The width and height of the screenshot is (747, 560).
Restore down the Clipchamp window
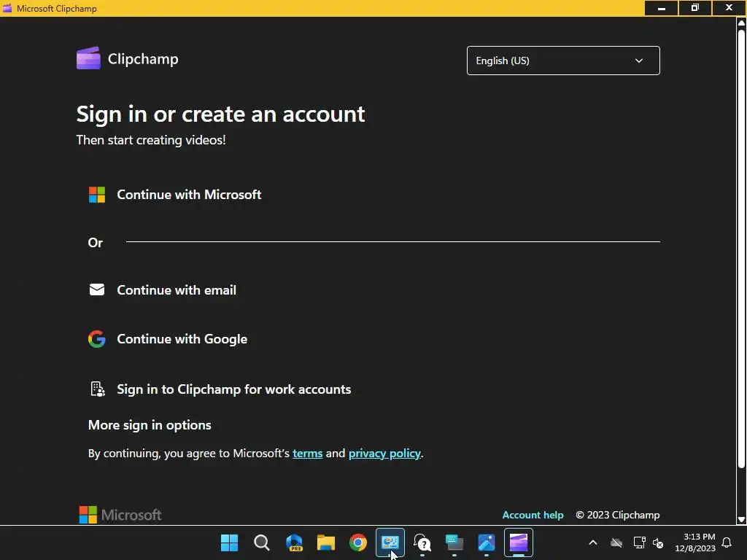695,8
